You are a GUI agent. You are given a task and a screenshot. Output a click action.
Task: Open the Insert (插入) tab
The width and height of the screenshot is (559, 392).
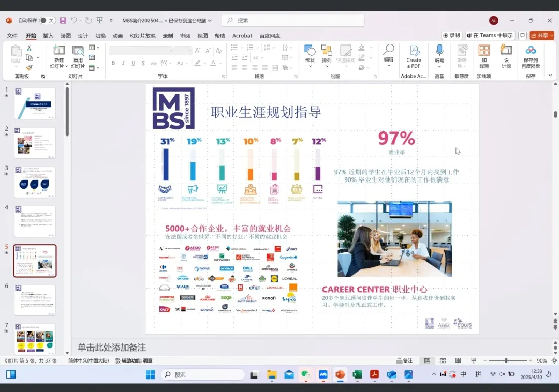(48, 36)
